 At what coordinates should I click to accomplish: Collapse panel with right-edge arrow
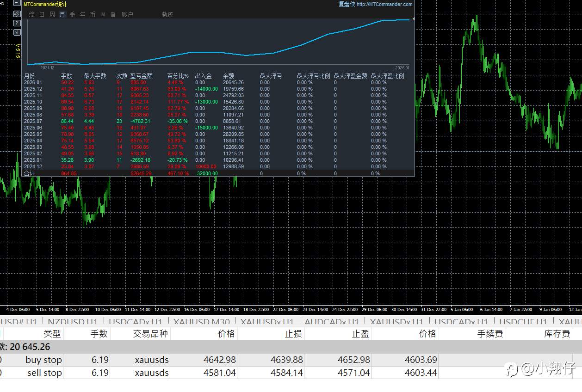pyautogui.click(x=413, y=19)
